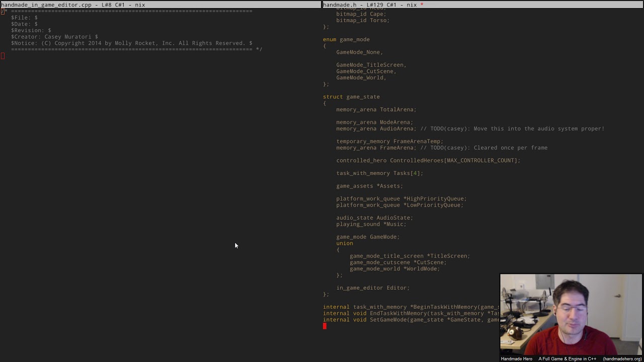Image resolution: width=644 pixels, height=362 pixels.
Task: Click "game_mode_cutscene *CutScene;" line
Action: click(398, 262)
